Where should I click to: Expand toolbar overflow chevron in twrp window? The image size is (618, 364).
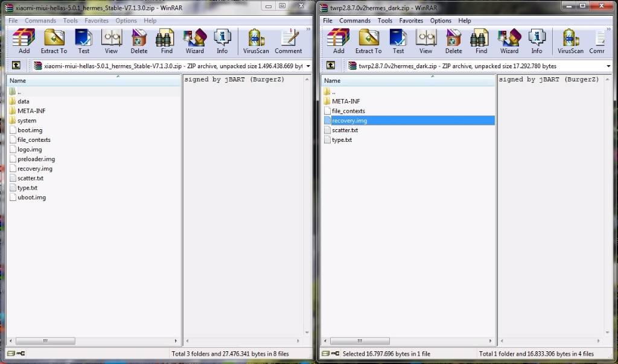(x=609, y=30)
